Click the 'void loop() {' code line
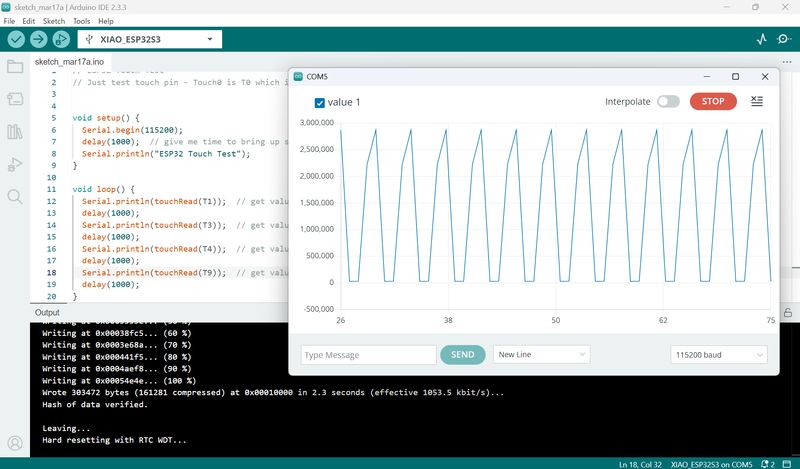The width and height of the screenshot is (800, 469). pos(104,189)
